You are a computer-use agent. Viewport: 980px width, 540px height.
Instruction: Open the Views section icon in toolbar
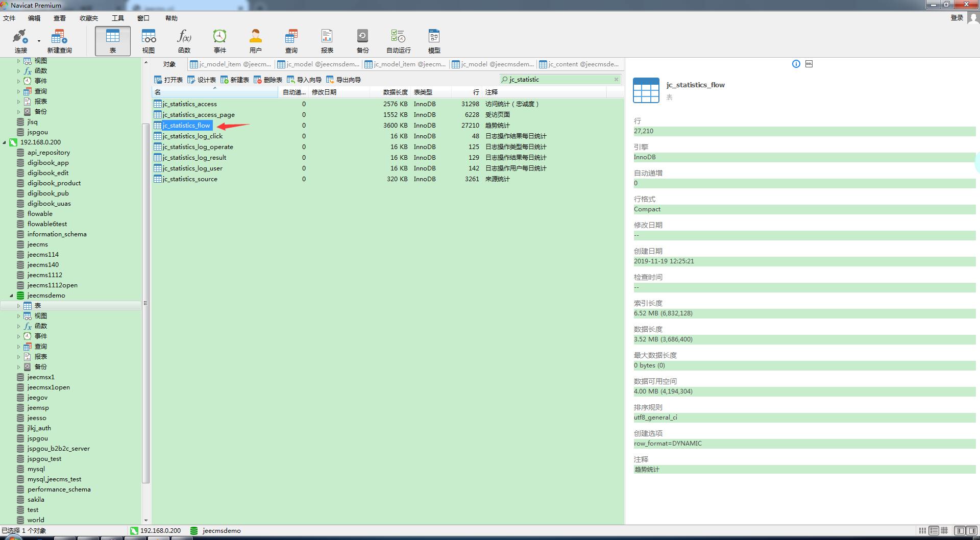click(149, 41)
